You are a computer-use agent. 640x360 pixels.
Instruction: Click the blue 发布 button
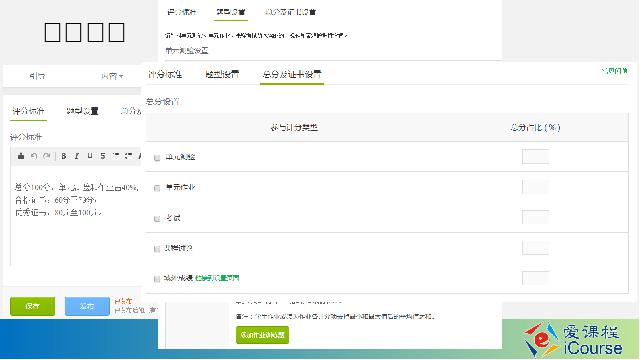[x=87, y=306]
